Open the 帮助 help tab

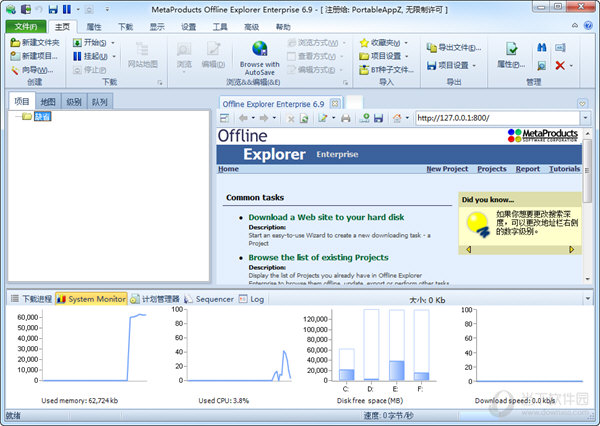click(x=283, y=26)
